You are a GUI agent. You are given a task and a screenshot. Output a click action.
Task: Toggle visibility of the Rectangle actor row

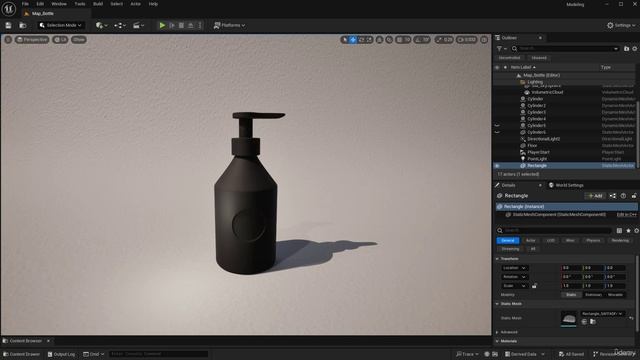tap(497, 166)
